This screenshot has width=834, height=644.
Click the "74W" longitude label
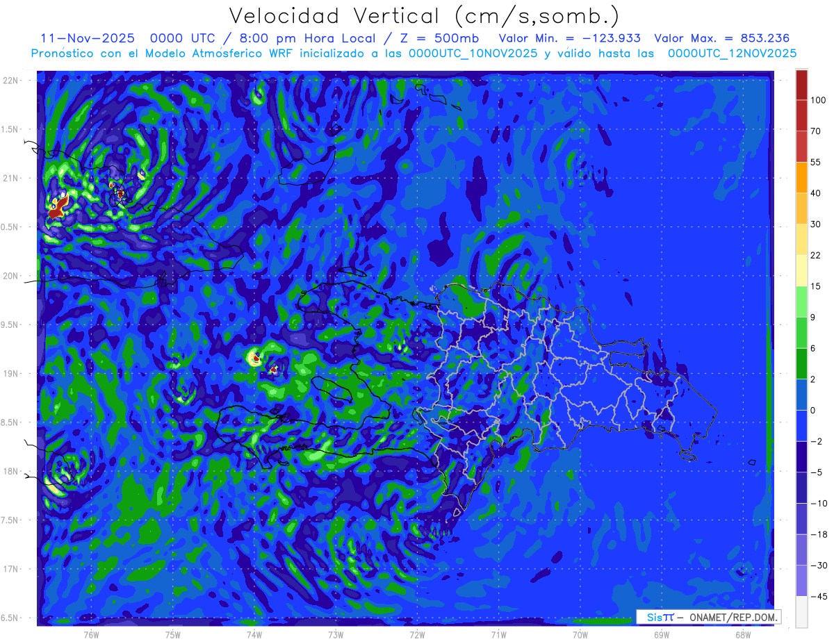click(254, 635)
